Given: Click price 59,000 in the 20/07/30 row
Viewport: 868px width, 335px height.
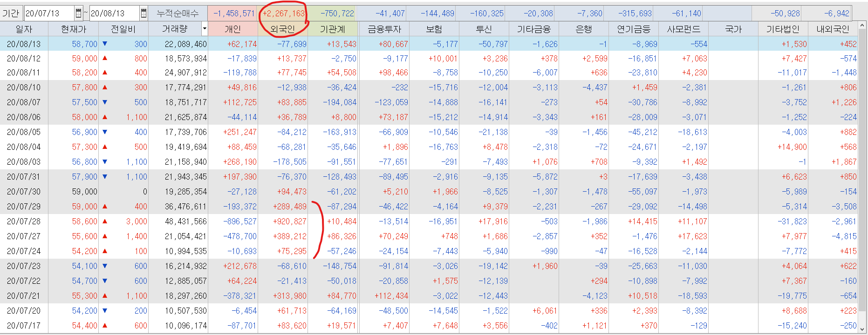Looking at the screenshot, I should (85, 192).
